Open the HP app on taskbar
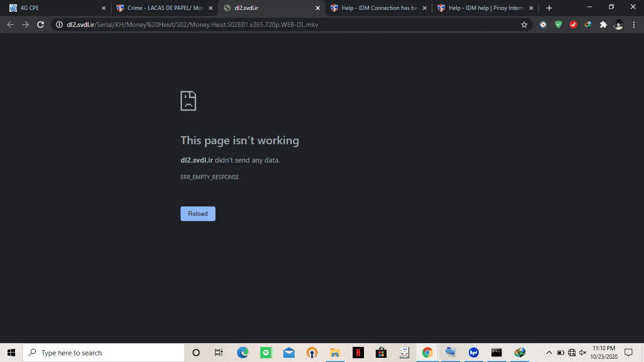 [x=473, y=353]
